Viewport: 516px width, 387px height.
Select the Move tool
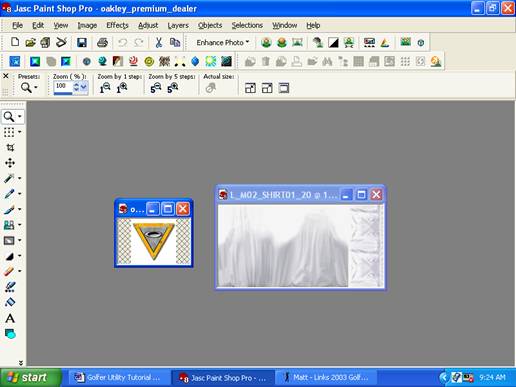[10, 163]
